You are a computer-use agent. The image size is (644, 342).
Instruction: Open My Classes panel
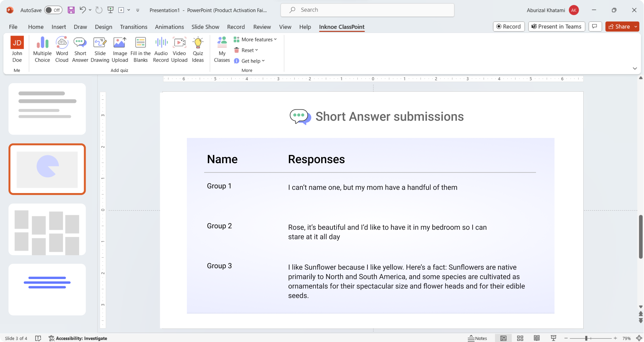click(x=222, y=49)
